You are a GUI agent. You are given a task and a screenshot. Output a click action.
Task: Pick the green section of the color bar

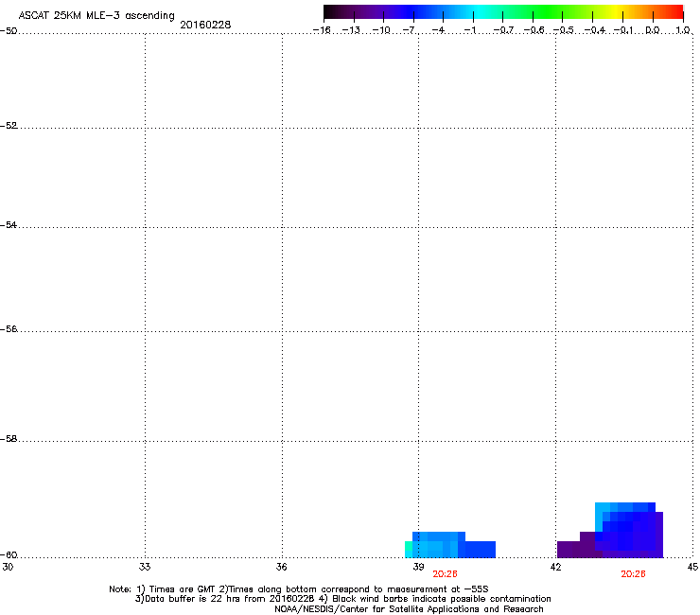click(x=549, y=11)
